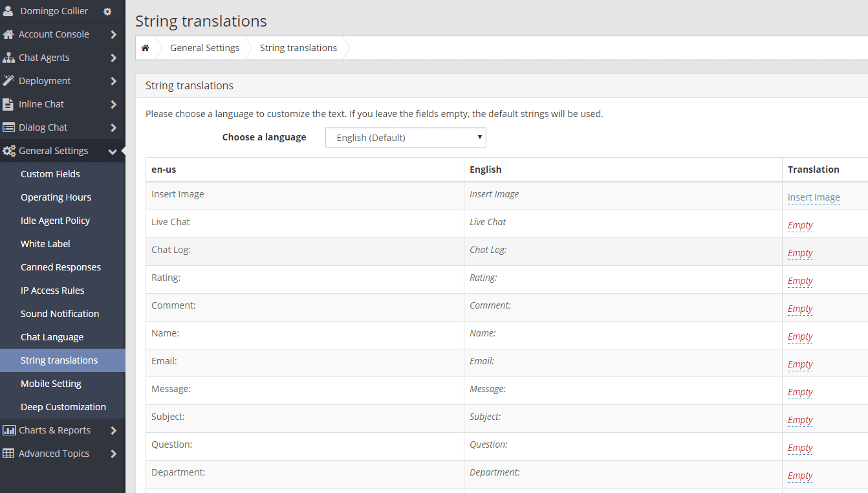Click the Empty translation for the Name row

(x=800, y=336)
